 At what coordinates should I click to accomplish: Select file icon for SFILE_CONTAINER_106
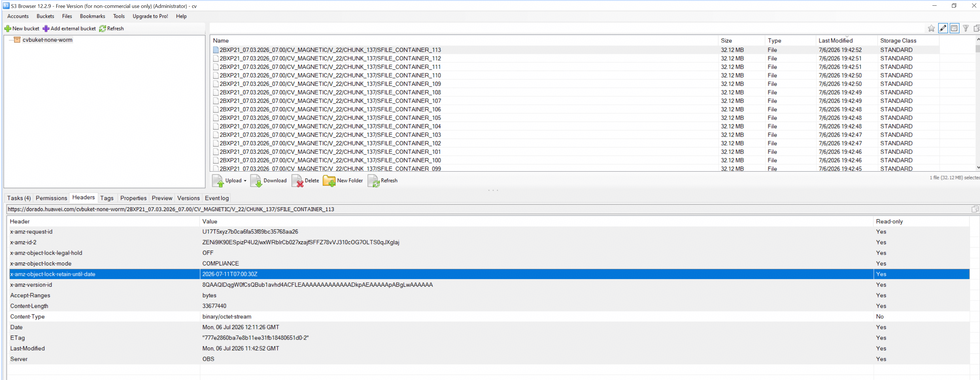[x=216, y=110]
